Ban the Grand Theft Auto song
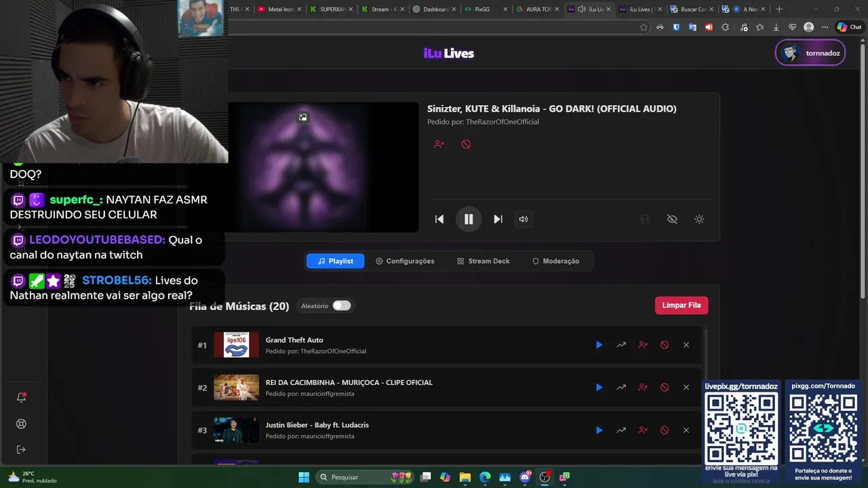This screenshot has height=488, width=868. tap(664, 345)
